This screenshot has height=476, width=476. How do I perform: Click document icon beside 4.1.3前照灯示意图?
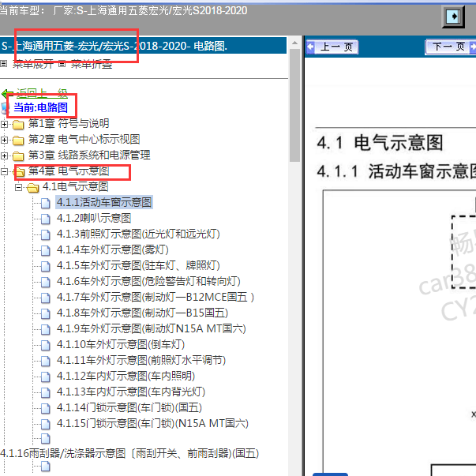coord(46,234)
